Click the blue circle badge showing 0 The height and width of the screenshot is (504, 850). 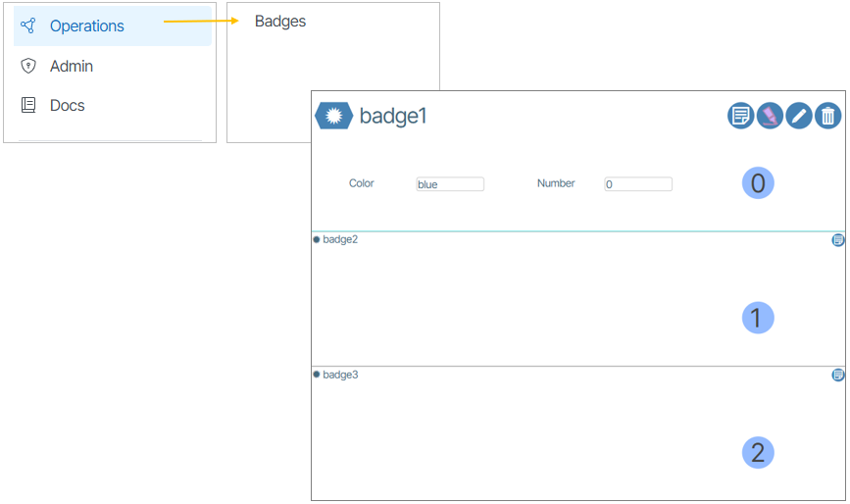point(758,182)
